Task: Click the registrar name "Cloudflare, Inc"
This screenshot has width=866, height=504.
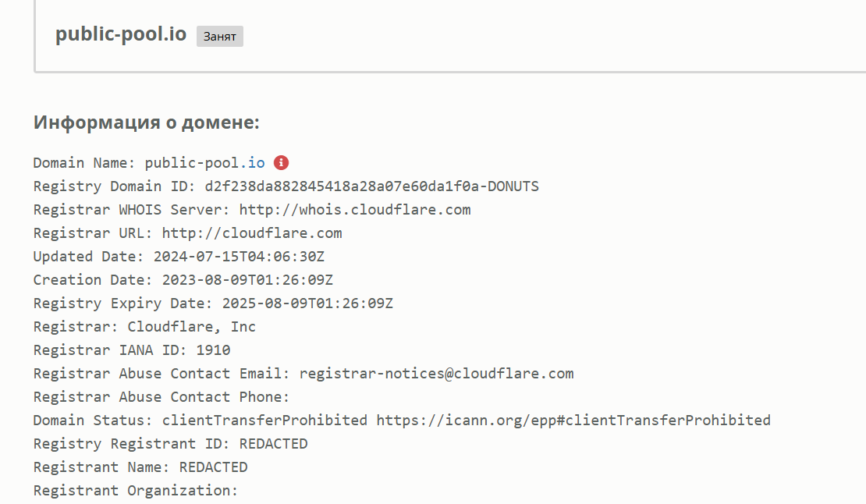Action: click(192, 327)
